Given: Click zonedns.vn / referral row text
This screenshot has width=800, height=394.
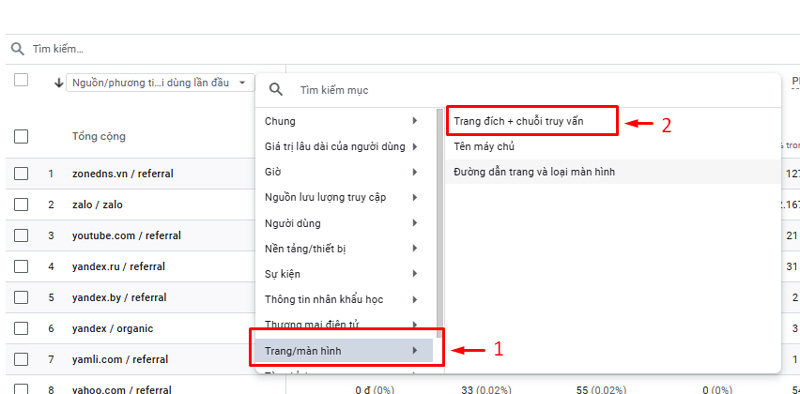Looking at the screenshot, I should click(x=123, y=174).
